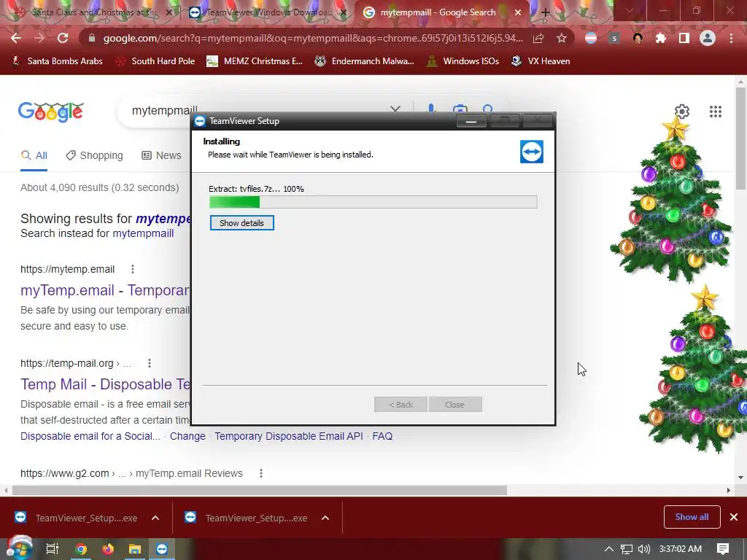
Task: Clear the Google search box text
Action: click(395, 109)
